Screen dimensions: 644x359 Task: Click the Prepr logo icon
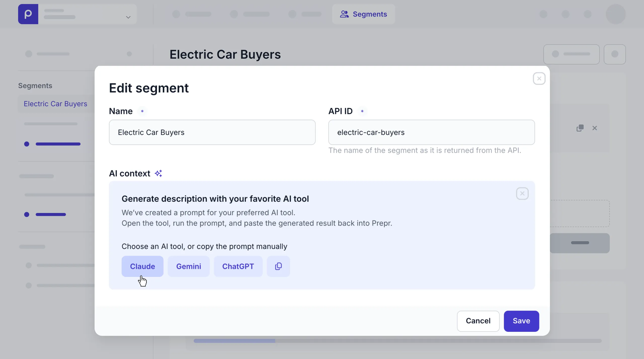point(28,14)
